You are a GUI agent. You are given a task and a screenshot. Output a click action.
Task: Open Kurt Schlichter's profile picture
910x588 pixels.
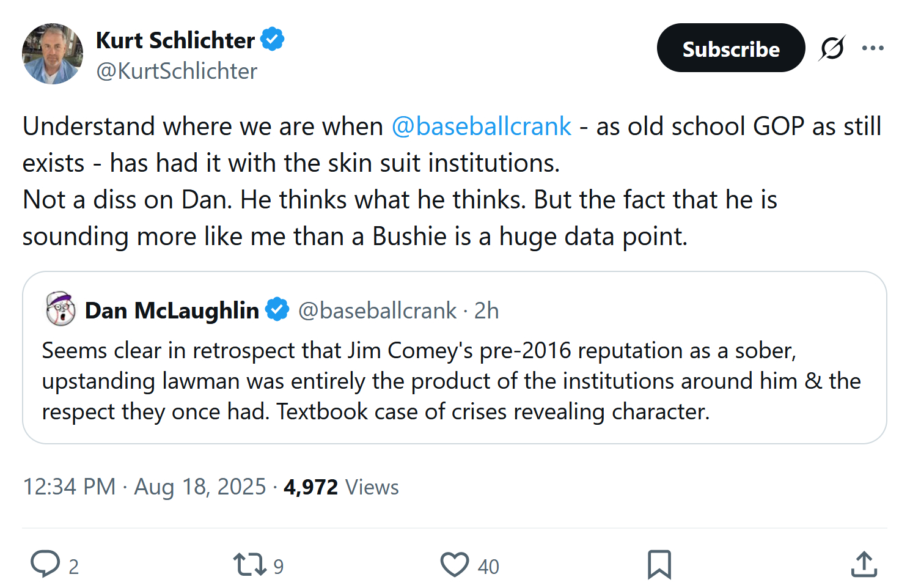point(53,54)
